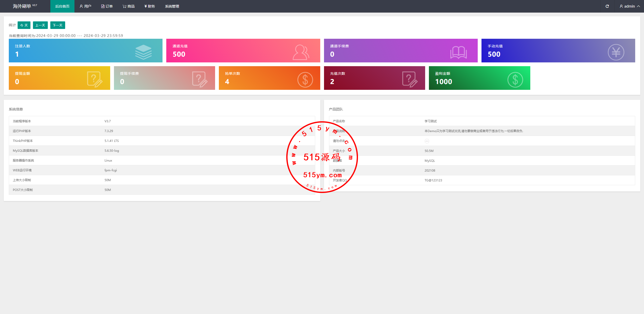Open the 用户 menu
The image size is (644, 314).
[86, 6]
